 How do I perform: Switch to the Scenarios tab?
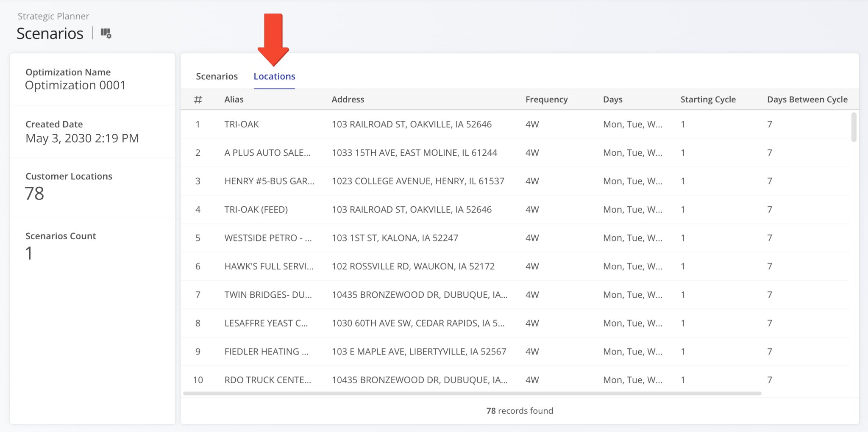point(217,76)
